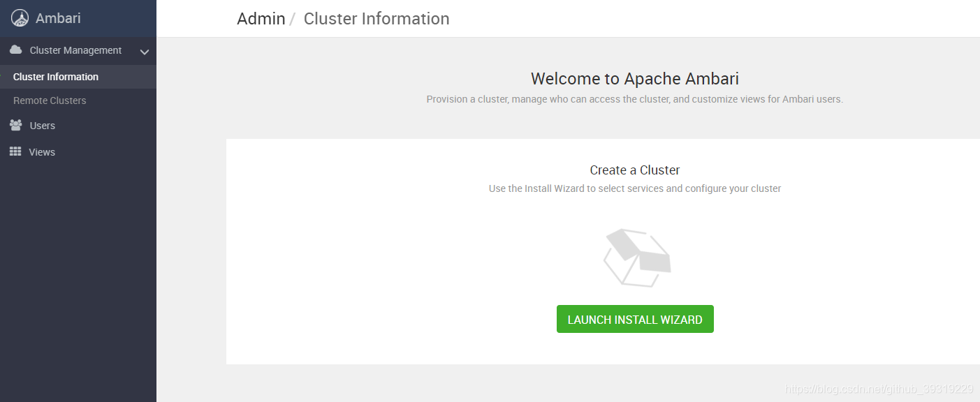Click the Provision a cluster subtitle

(x=635, y=99)
